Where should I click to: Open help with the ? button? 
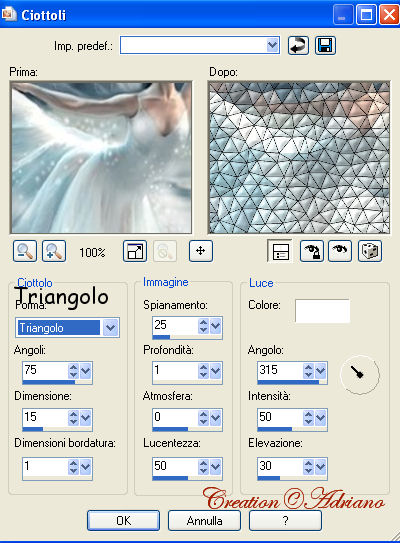click(x=285, y=520)
